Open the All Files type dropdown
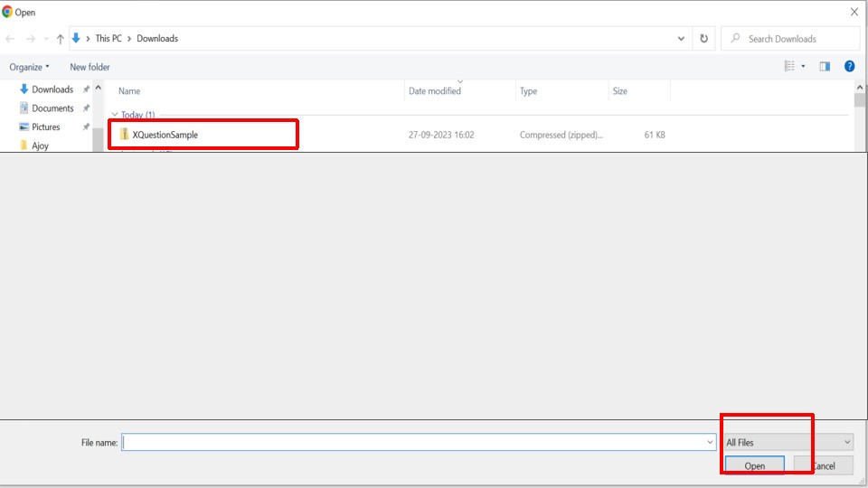This screenshot has height=488, width=868. coord(788,442)
